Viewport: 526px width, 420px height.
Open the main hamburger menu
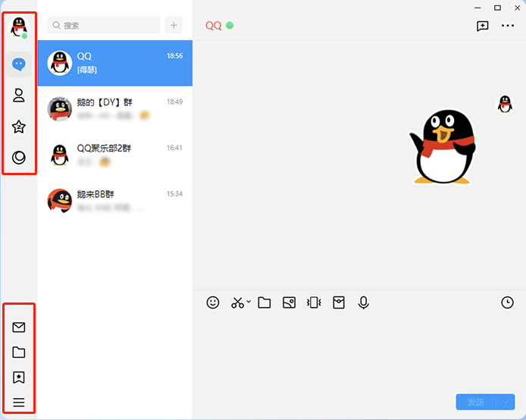click(x=19, y=403)
